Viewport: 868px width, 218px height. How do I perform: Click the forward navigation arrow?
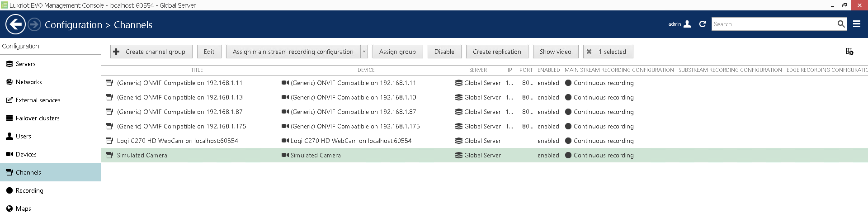pyautogui.click(x=34, y=24)
